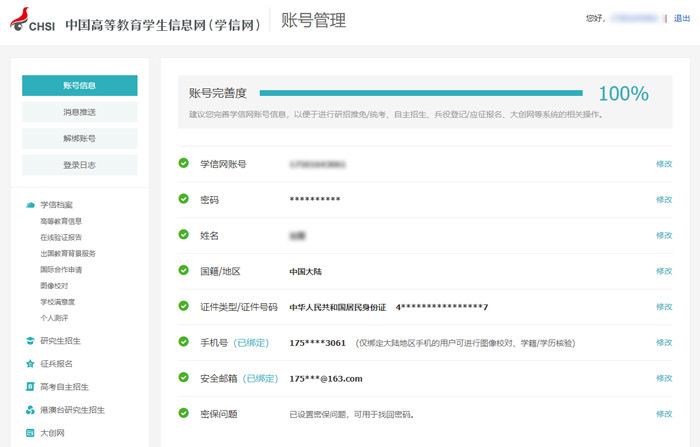Click the 征兵报名 star icon
Image resolution: width=700 pixels, height=447 pixels.
(x=30, y=364)
